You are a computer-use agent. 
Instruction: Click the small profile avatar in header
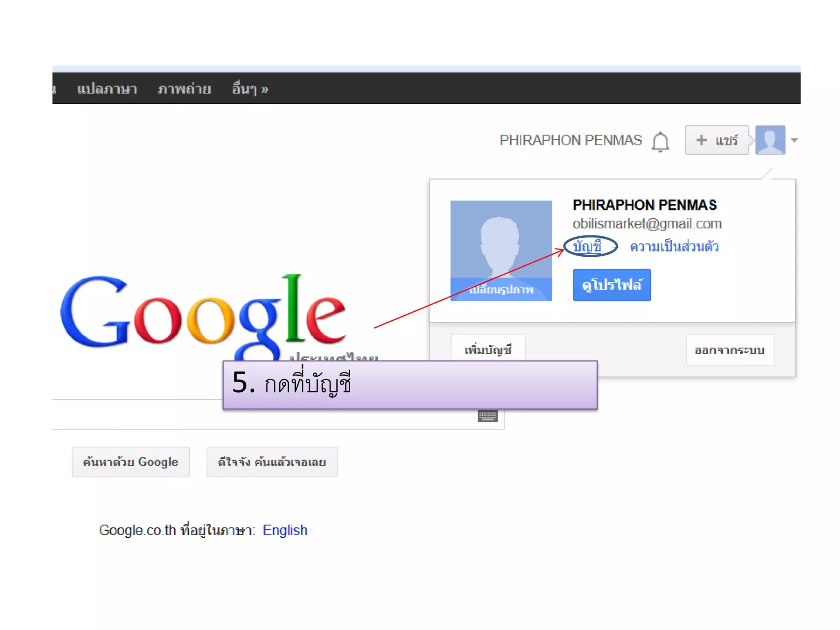pyautogui.click(x=770, y=140)
